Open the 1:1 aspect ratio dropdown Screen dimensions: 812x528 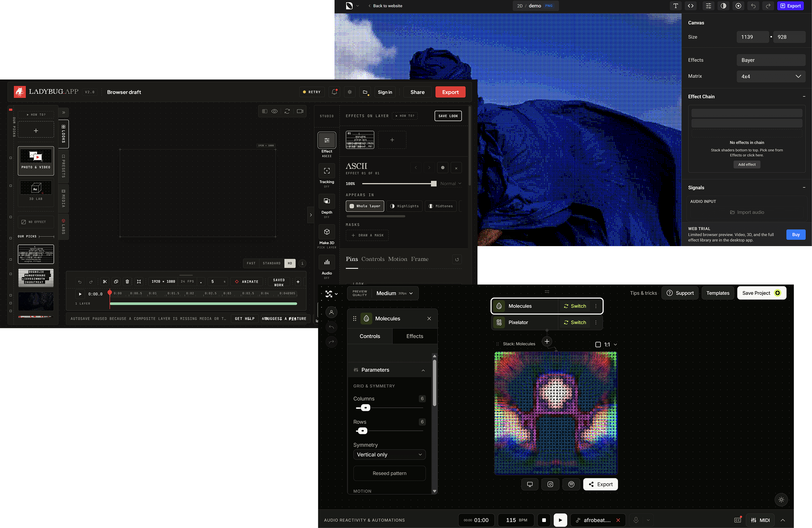[x=606, y=345]
